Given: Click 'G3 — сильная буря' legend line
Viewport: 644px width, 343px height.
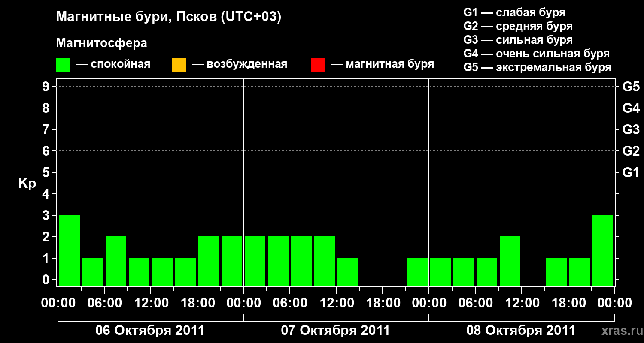Looking at the screenshot, I should coord(518,40).
